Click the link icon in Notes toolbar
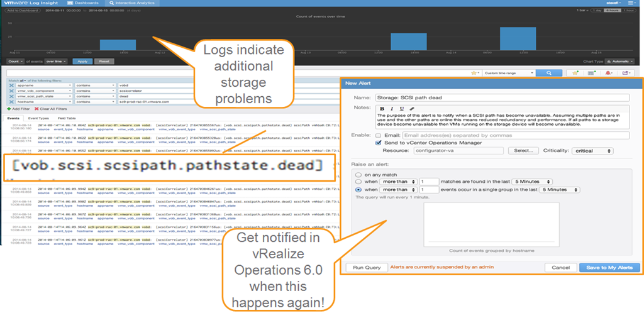 point(411,109)
